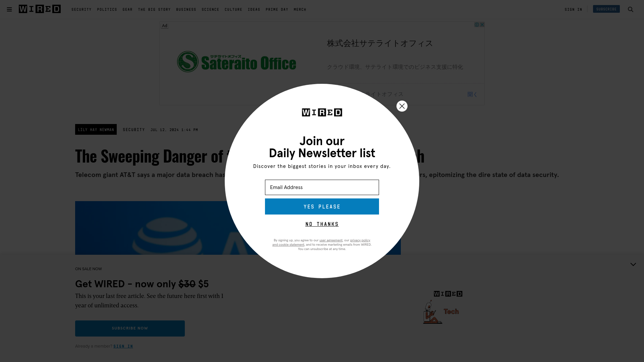The width and height of the screenshot is (644, 362).
Task: Click the close button on the newsletter popup
Action: tap(402, 106)
